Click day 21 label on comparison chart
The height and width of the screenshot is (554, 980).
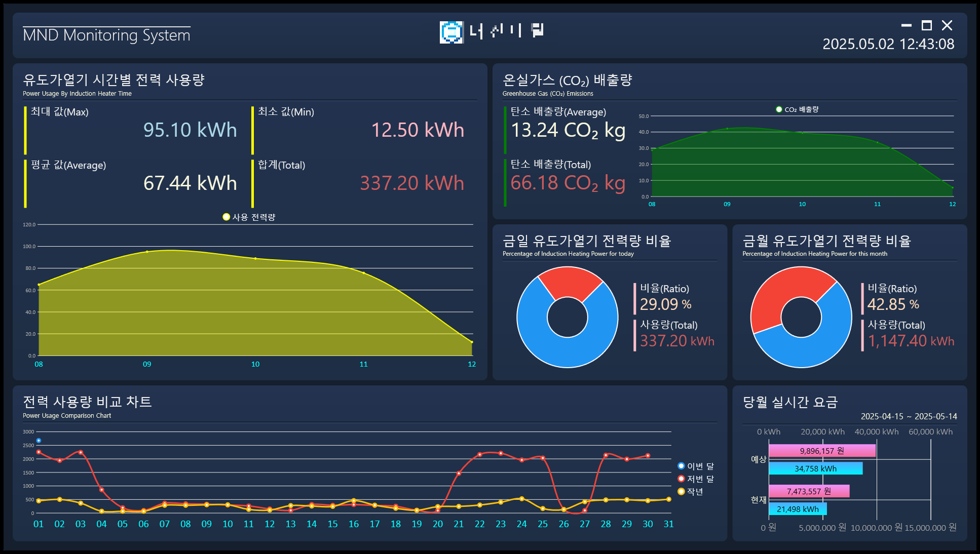click(459, 524)
